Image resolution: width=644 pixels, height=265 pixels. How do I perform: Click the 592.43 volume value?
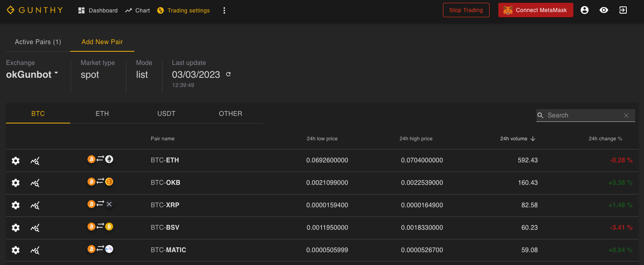(x=528, y=160)
